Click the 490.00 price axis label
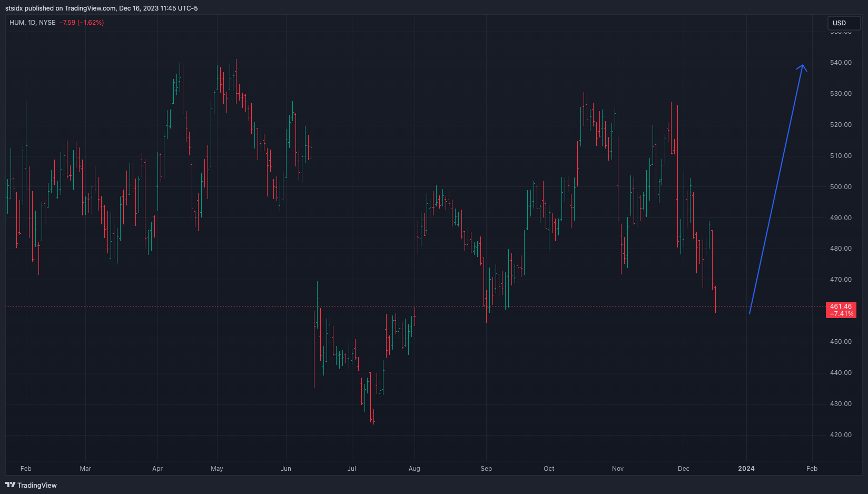This screenshot has height=494, width=868. click(x=841, y=218)
